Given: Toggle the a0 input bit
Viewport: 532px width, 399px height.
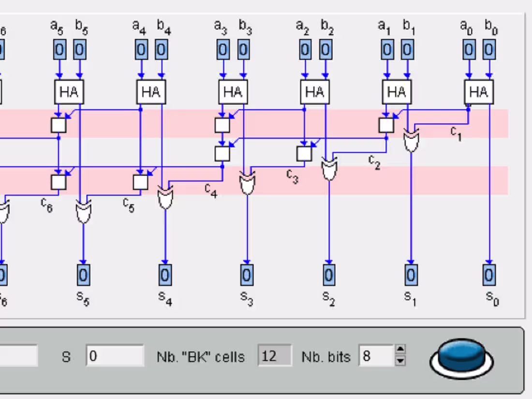Looking at the screenshot, I should pos(469,49).
